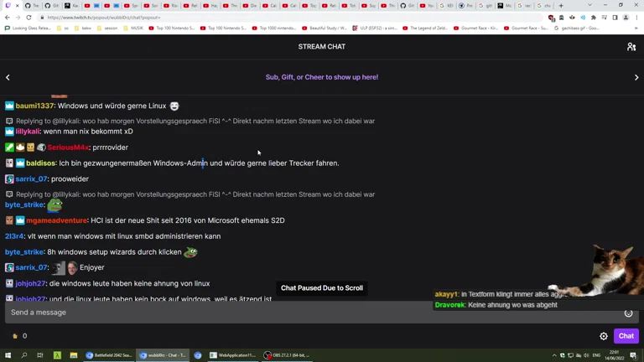Image resolution: width=644 pixels, height=362 pixels.
Task: Open the chat community users list
Action: tap(631, 47)
